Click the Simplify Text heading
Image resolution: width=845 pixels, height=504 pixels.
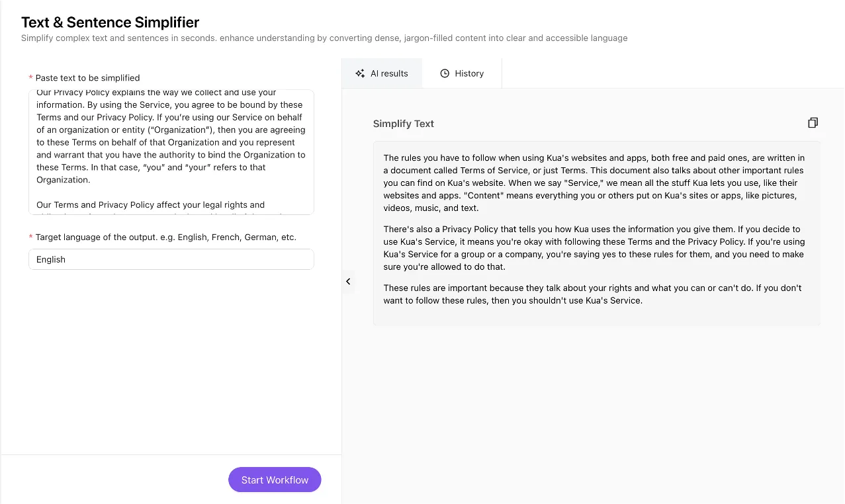[x=403, y=124]
